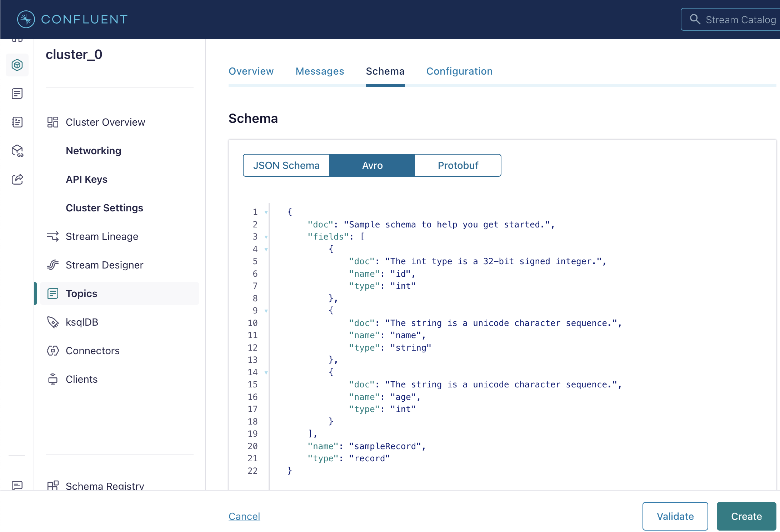Select the Schema tab

tap(385, 71)
